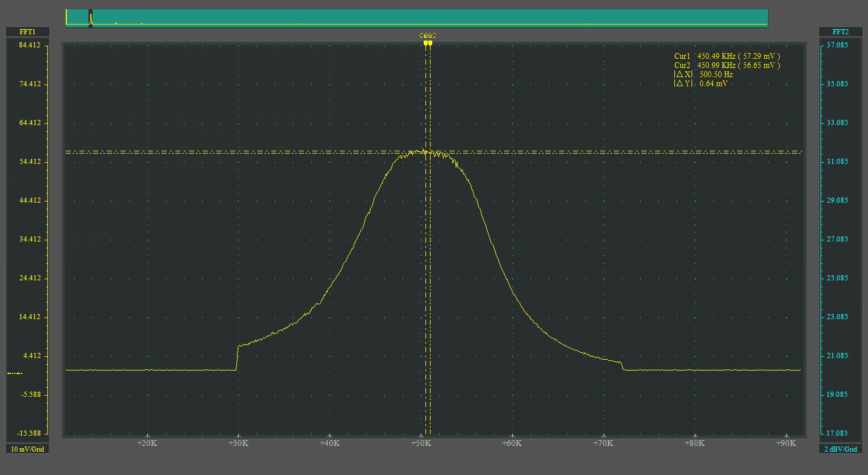Click the 17.085 value on FFT2 axis
868x475 pixels.
click(x=837, y=433)
